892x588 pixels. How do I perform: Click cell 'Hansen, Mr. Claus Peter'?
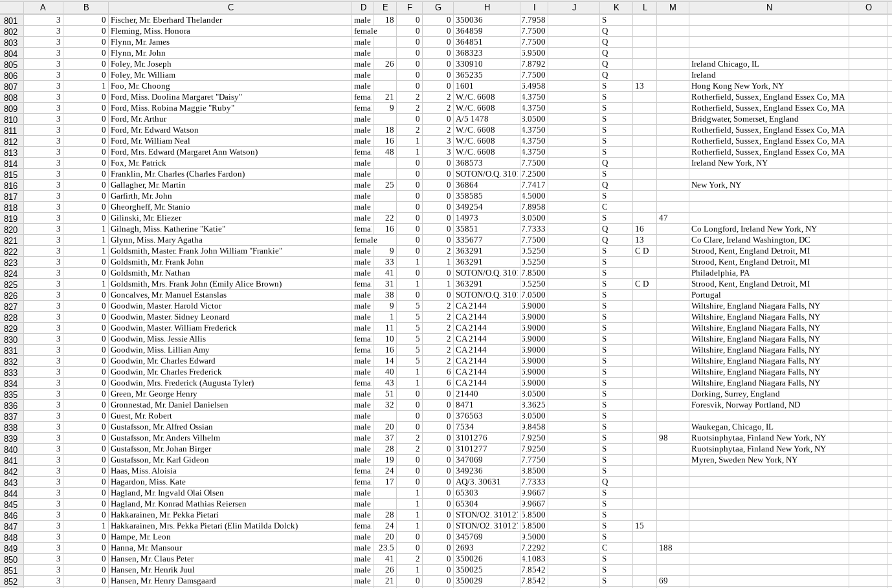coord(230,559)
